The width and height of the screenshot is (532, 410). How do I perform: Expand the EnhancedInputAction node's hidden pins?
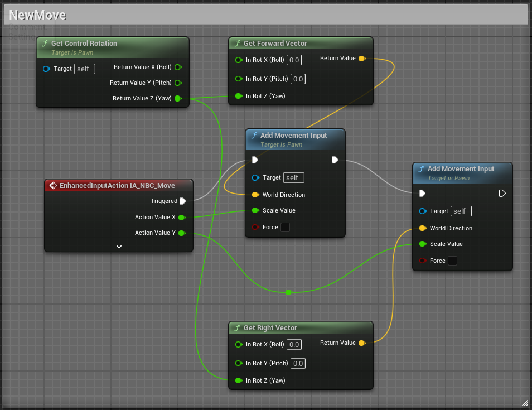[x=119, y=247]
